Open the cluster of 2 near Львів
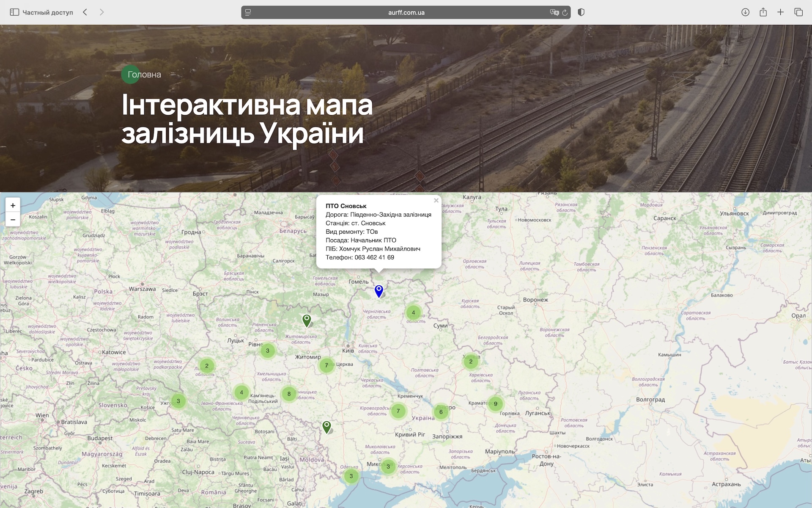812x508 pixels. (206, 366)
